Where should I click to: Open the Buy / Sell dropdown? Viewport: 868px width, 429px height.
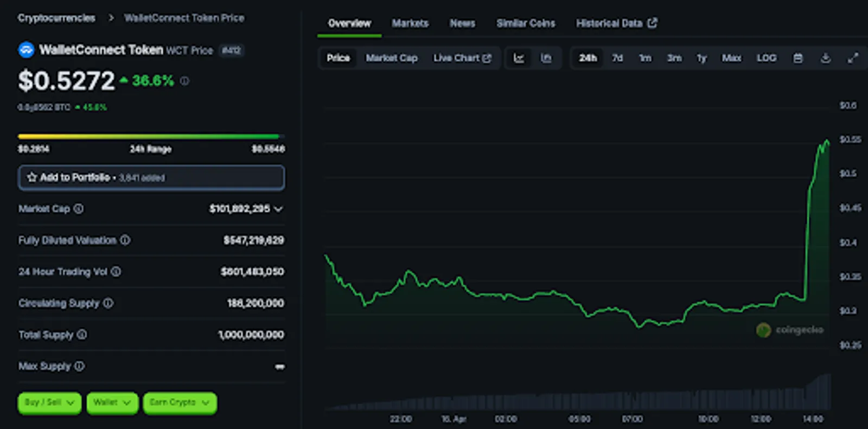tap(49, 403)
